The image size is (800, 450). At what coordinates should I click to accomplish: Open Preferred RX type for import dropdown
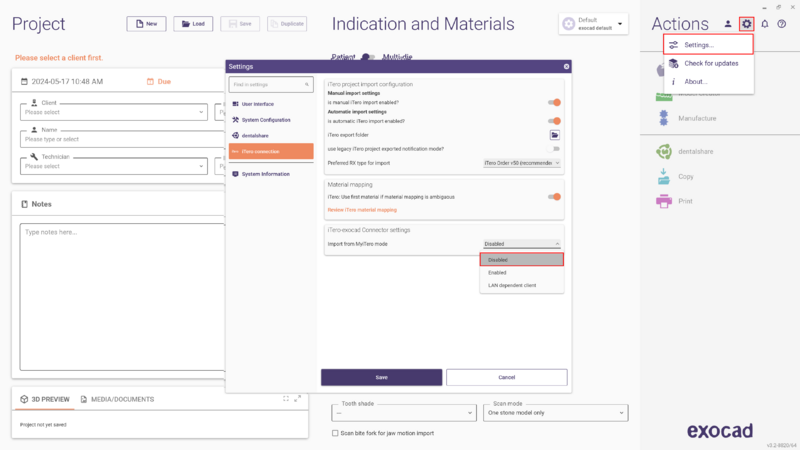coord(521,163)
